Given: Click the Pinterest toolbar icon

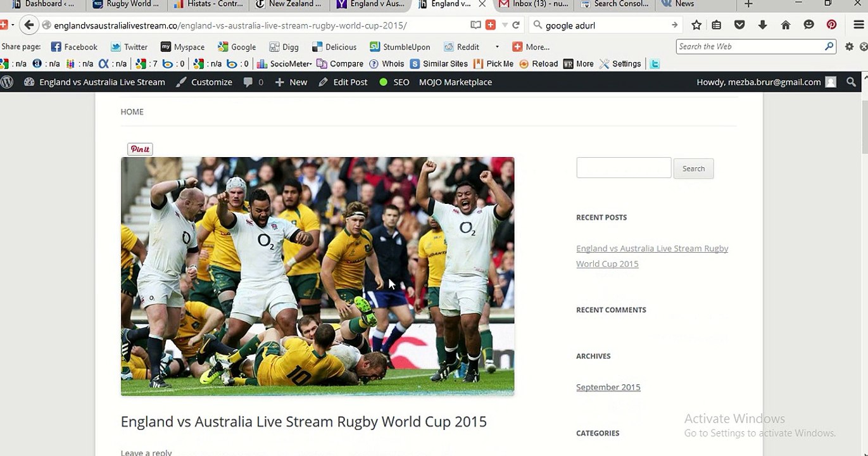Looking at the screenshot, I should (831, 25).
